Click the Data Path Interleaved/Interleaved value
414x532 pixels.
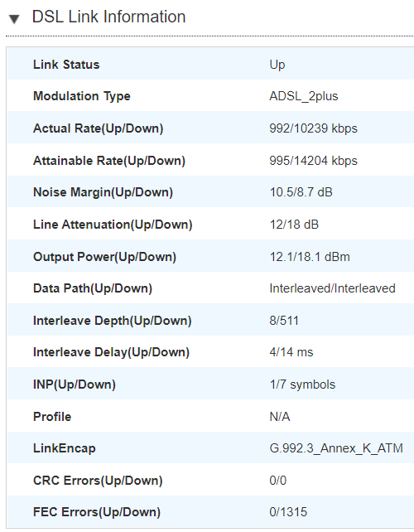click(332, 288)
